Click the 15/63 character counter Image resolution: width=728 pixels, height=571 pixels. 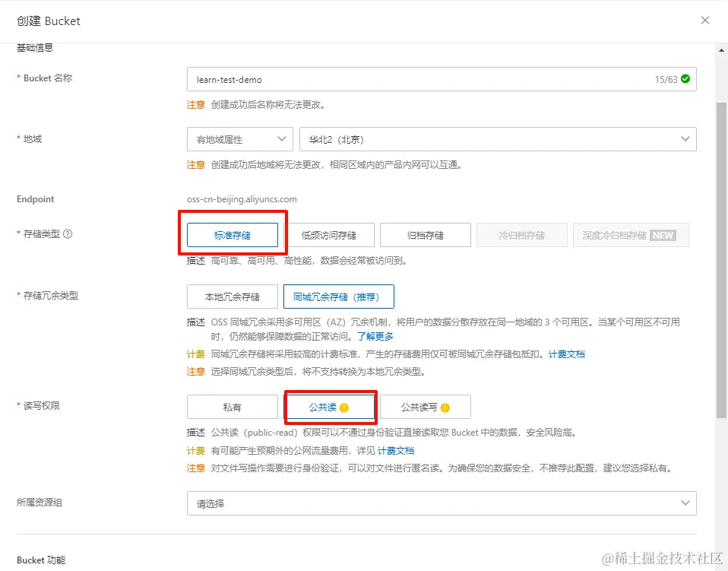666,79
